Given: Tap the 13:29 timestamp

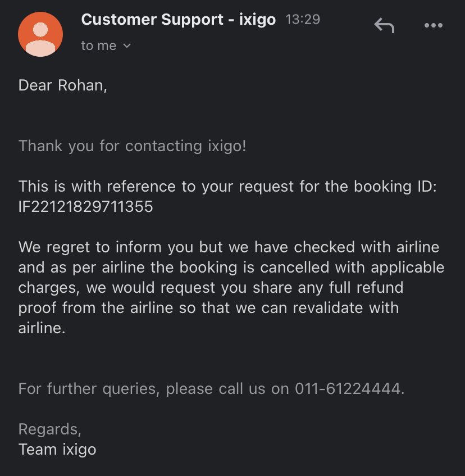Looking at the screenshot, I should pos(303,20).
